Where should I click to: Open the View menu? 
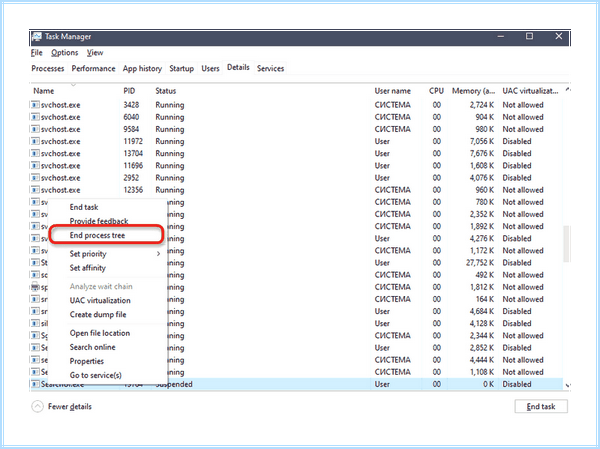pos(95,53)
